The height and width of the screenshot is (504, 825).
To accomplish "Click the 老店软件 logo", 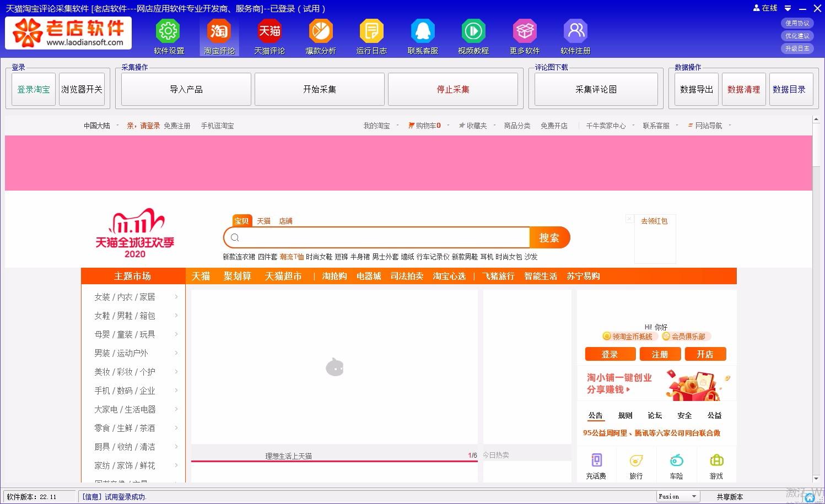I will (x=68, y=32).
